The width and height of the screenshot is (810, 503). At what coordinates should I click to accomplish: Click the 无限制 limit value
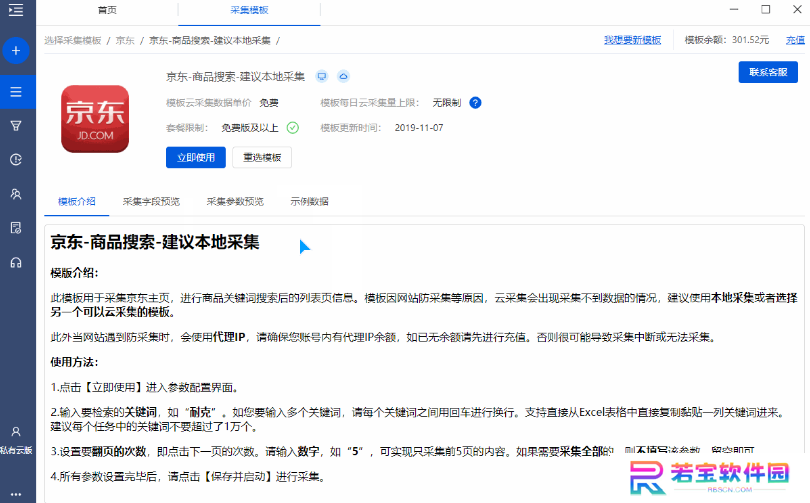tap(447, 103)
